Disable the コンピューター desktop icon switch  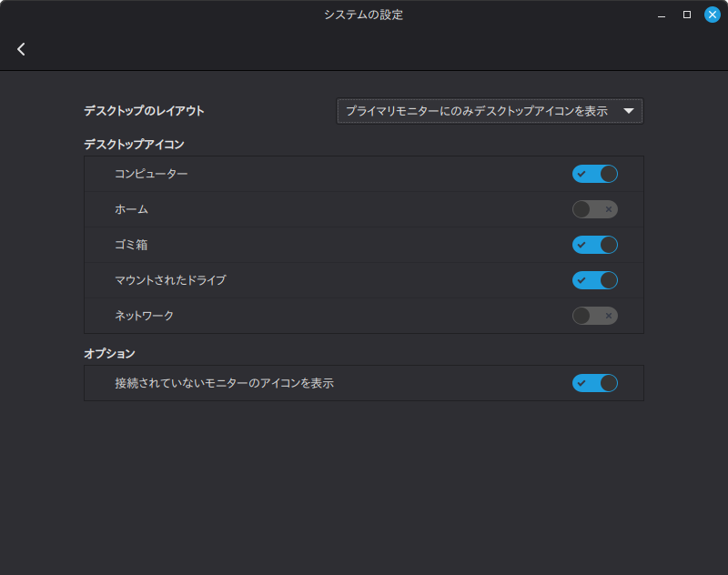pos(595,174)
